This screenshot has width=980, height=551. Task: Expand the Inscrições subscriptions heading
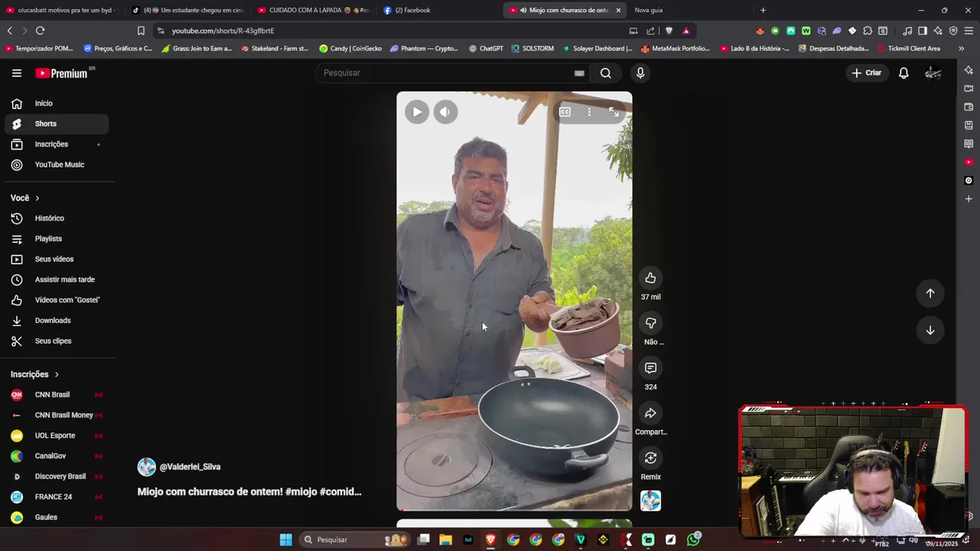click(x=35, y=374)
